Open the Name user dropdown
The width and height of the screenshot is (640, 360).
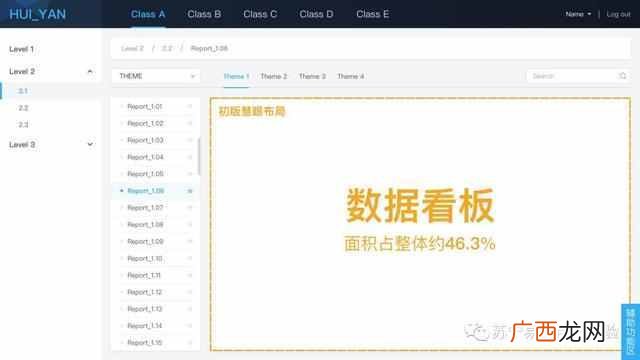click(x=578, y=14)
